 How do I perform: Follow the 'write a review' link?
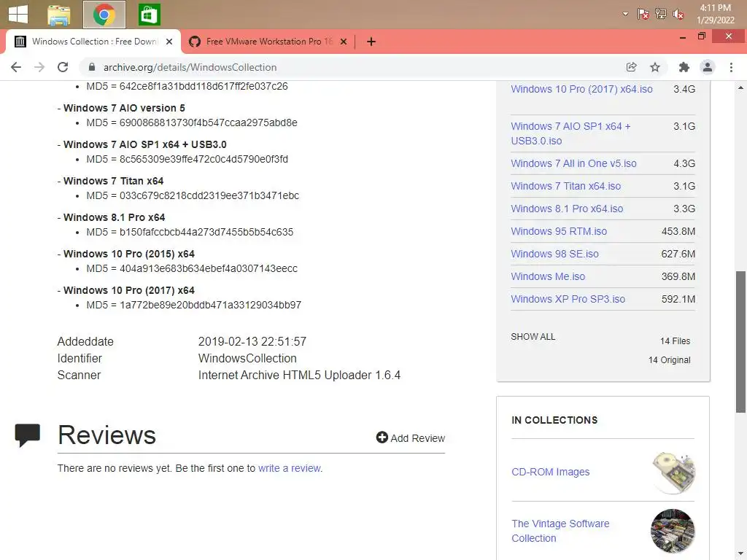(x=289, y=468)
